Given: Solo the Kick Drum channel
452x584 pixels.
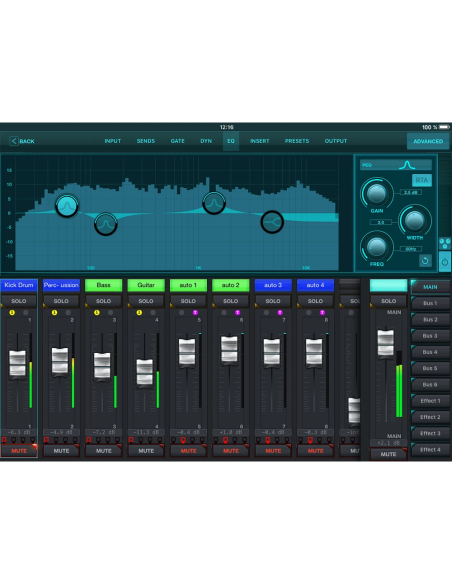Looking at the screenshot, I should [x=19, y=301].
